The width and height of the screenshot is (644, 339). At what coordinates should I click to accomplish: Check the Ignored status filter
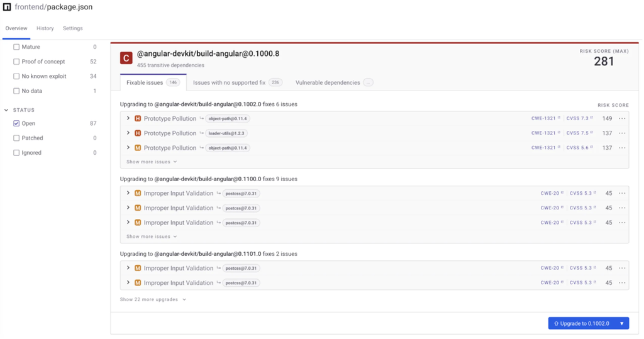pos(16,153)
